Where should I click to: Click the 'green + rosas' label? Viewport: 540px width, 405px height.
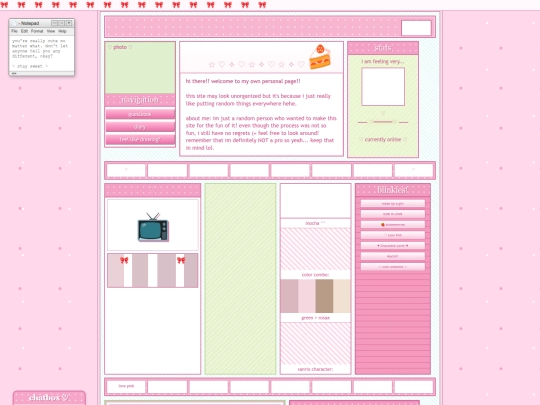pos(315,318)
